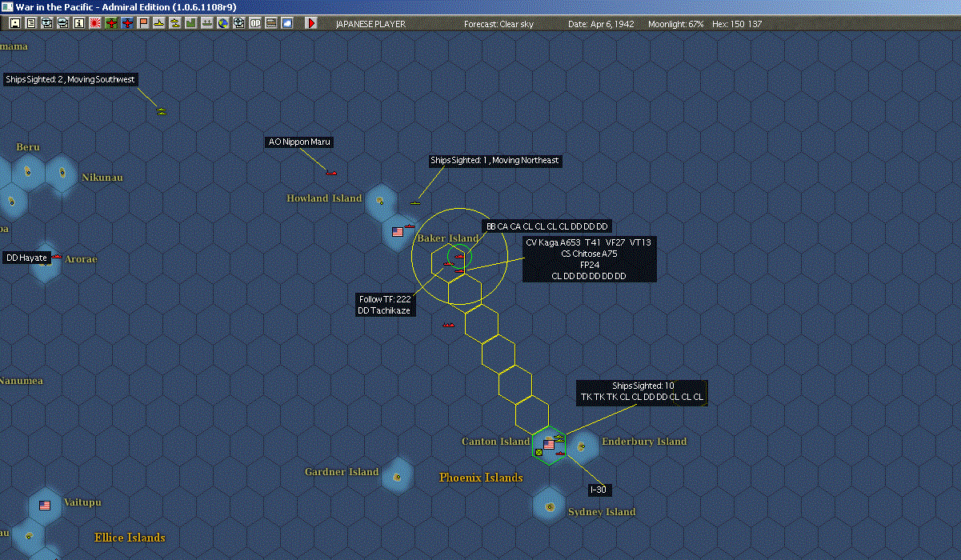Click the Sydney Island base hex
This screenshot has width=961, height=560.
(550, 507)
